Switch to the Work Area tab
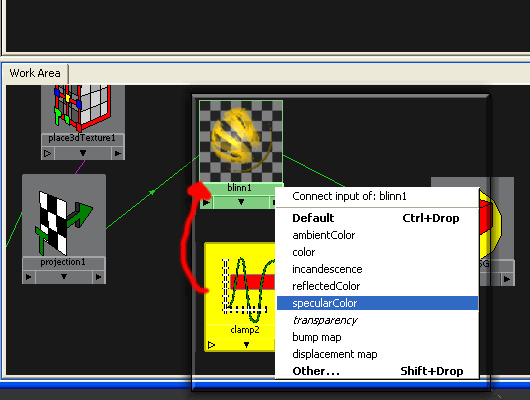Screen dimensions: 530x400 pos(35,73)
